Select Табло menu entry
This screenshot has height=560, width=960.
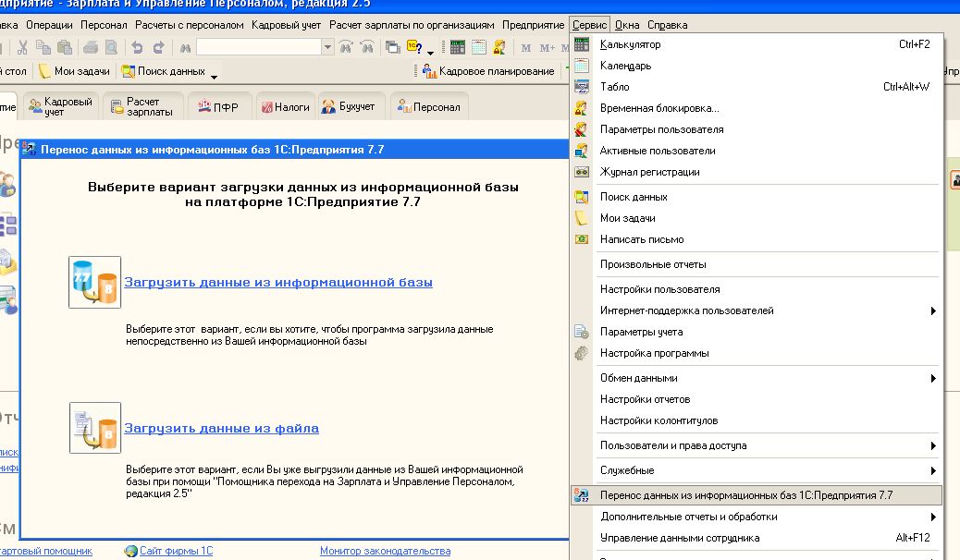pos(757,87)
